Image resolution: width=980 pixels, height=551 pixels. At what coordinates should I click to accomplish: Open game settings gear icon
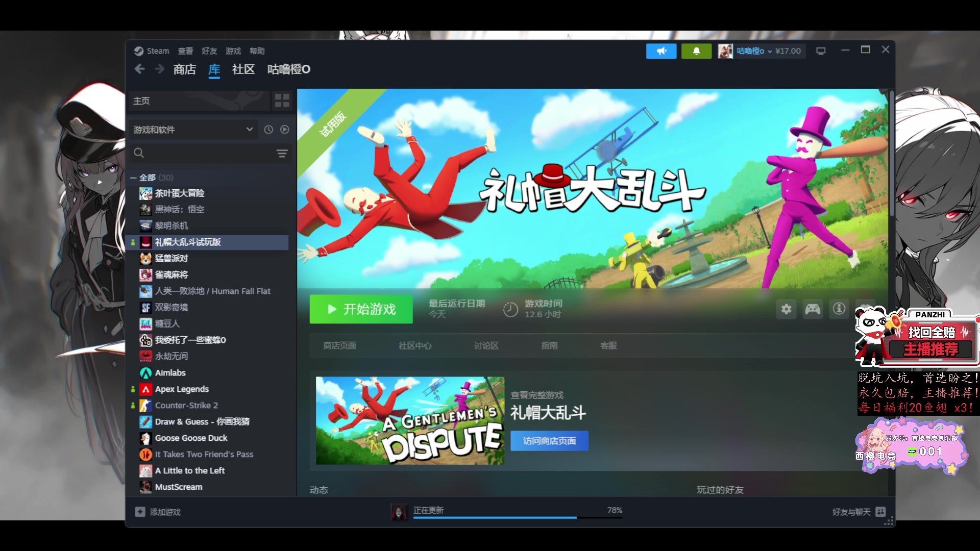(787, 309)
